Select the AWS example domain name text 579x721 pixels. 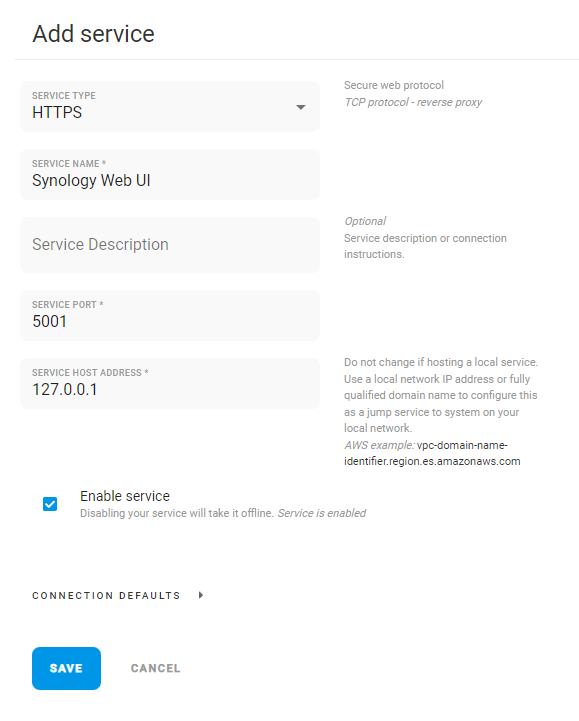coord(432,453)
